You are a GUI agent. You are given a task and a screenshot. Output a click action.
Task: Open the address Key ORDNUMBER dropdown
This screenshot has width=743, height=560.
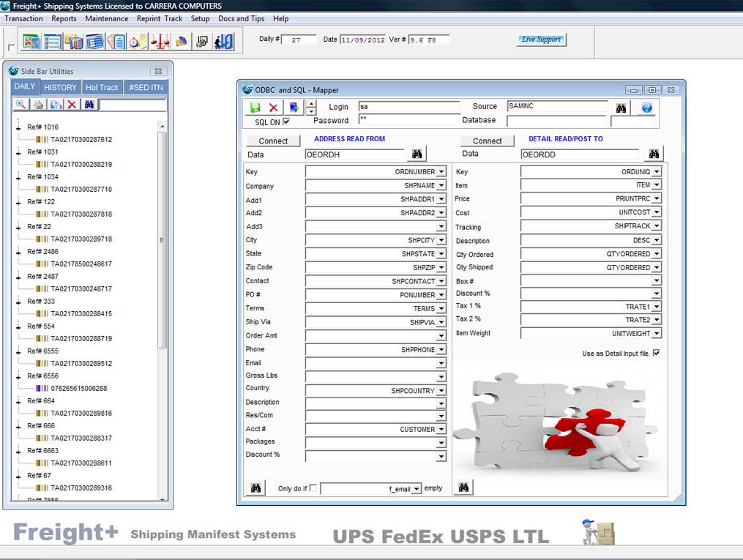(441, 171)
